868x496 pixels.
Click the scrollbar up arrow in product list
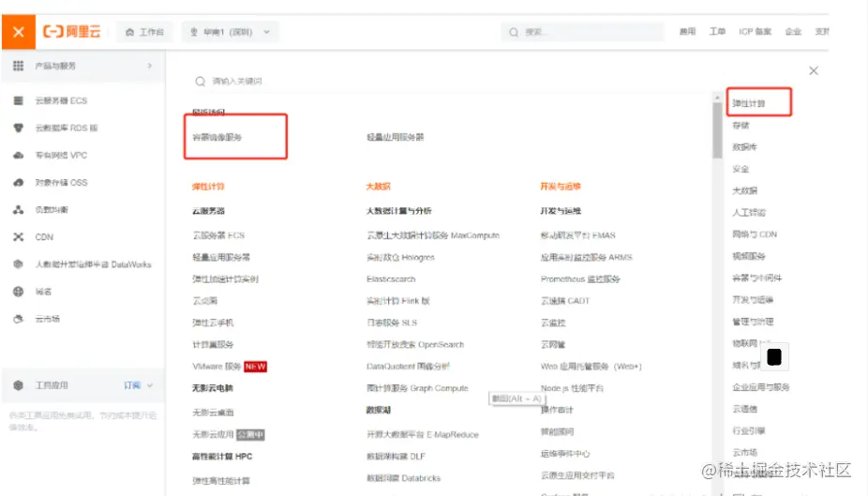point(717,98)
